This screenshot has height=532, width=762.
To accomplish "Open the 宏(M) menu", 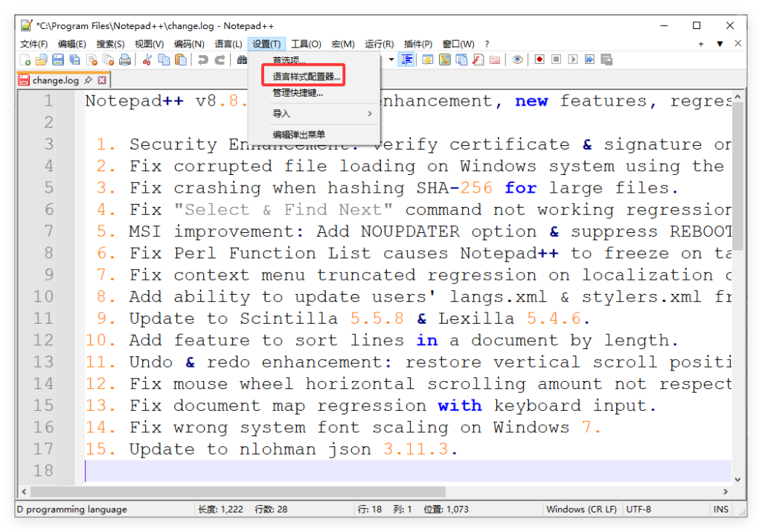I will click(343, 44).
